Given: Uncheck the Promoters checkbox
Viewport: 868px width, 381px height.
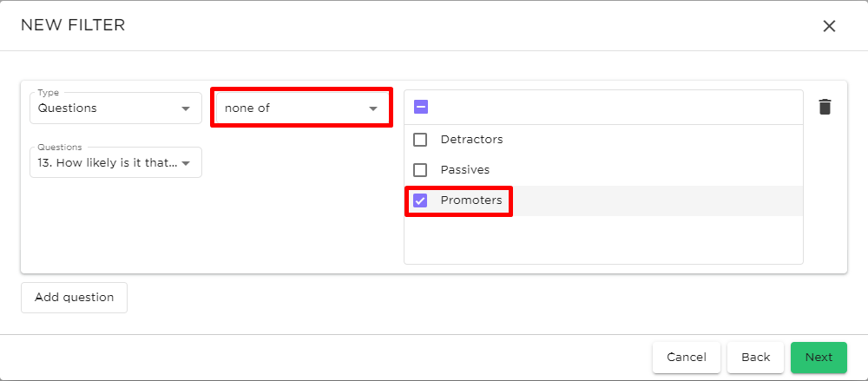Looking at the screenshot, I should pyautogui.click(x=420, y=200).
